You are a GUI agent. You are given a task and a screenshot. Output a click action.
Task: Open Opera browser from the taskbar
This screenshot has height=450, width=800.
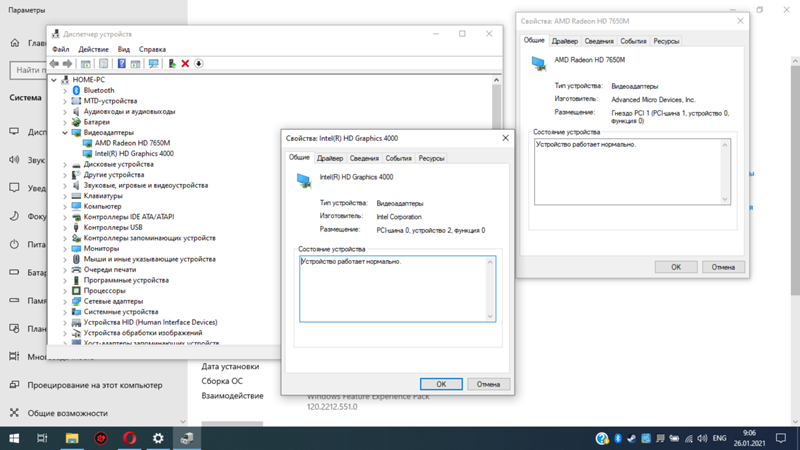tap(130, 438)
